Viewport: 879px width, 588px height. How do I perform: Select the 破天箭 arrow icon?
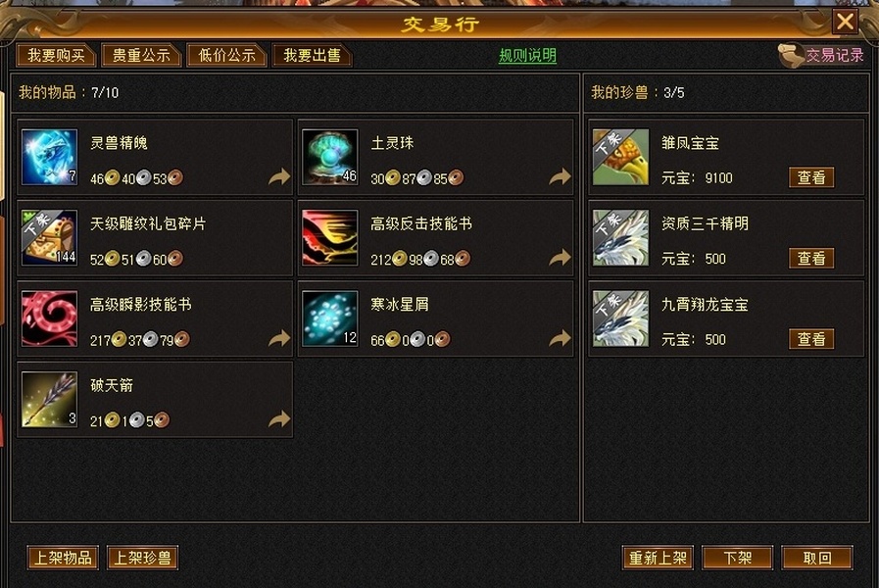pyautogui.click(x=49, y=399)
